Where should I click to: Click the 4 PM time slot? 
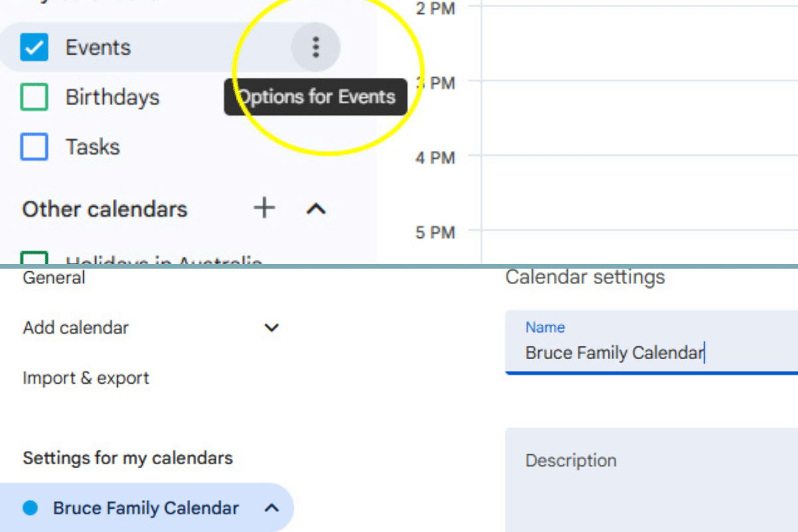[632, 193]
